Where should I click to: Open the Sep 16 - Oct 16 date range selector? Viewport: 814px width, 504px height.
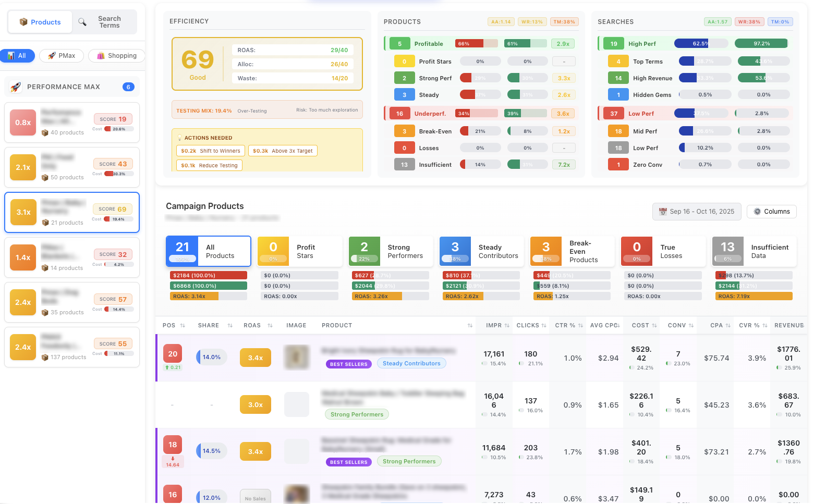pyautogui.click(x=697, y=212)
